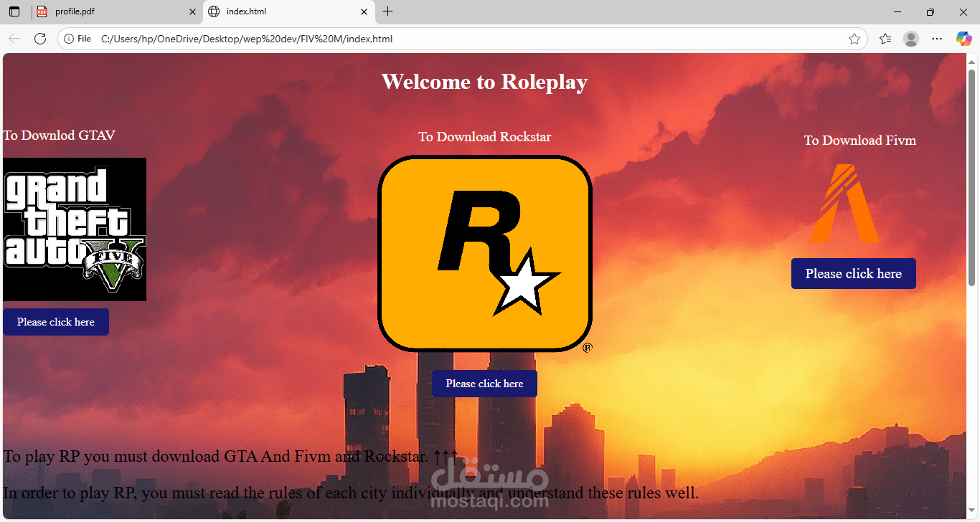Refresh the current page
This screenshot has width=980, height=522.
(40, 39)
